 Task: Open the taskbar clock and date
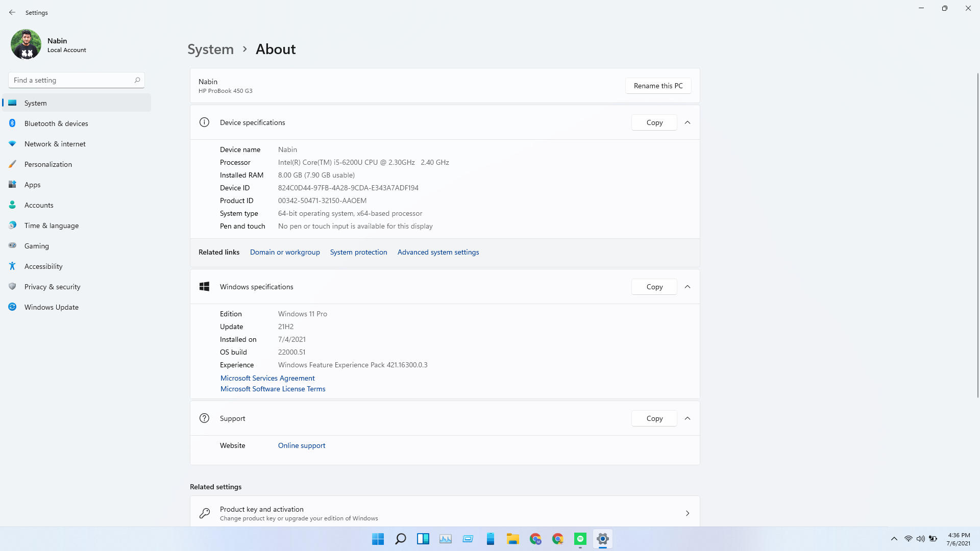[958, 539]
